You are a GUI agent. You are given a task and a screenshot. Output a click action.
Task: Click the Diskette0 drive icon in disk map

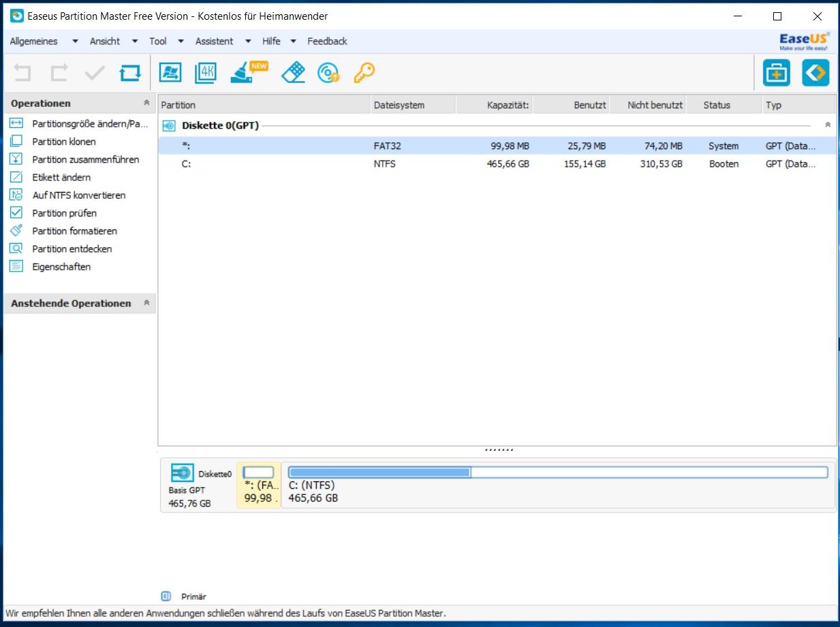182,473
